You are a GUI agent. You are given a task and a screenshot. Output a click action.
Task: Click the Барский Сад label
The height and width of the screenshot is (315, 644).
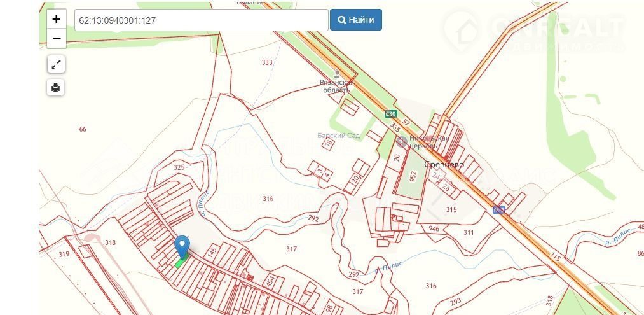[338, 136]
